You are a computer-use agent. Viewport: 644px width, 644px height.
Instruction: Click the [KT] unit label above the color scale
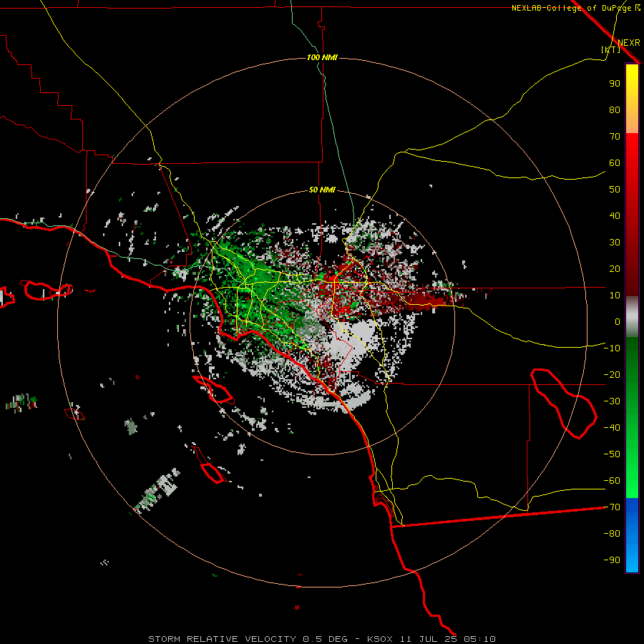611,49
